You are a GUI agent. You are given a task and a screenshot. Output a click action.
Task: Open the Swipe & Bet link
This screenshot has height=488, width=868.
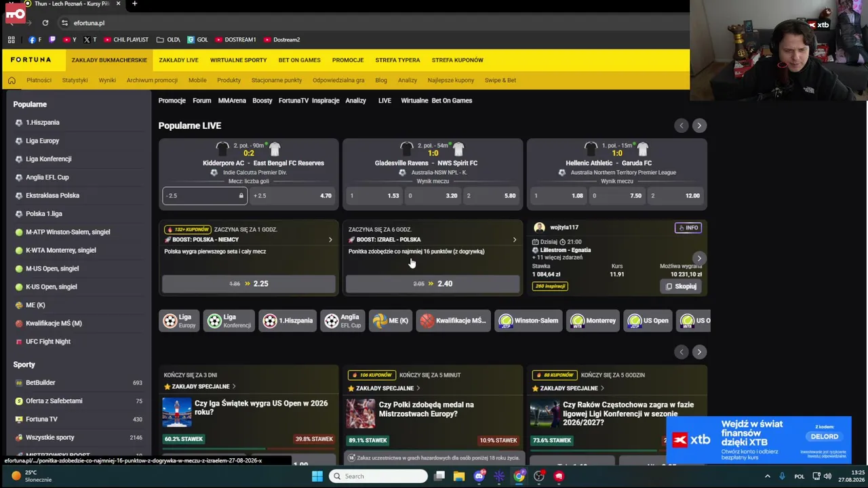click(500, 80)
